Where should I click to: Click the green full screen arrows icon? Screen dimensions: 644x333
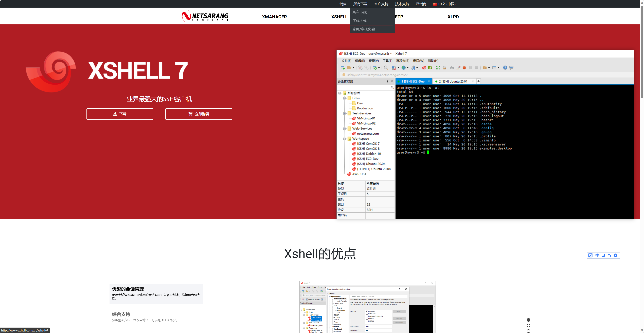click(438, 68)
